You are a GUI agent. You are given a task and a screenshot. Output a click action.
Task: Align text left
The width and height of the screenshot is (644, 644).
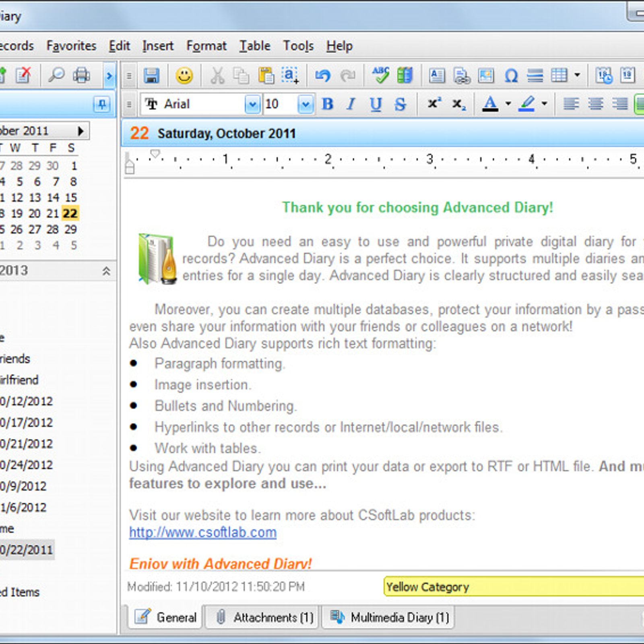571,104
